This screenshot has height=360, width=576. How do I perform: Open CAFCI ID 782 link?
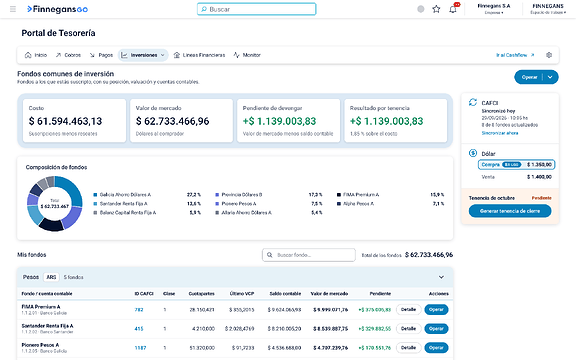click(x=139, y=310)
